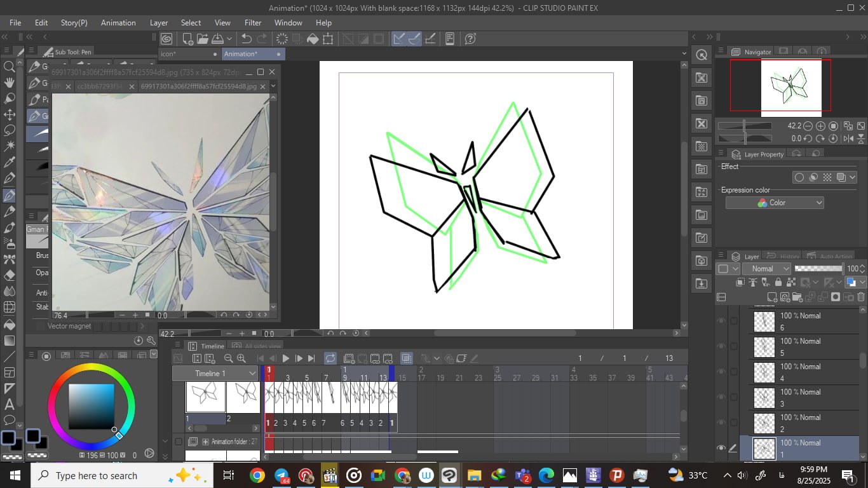This screenshot has width=868, height=488.
Task: Toggle loop playback in Timeline
Action: tap(330, 358)
